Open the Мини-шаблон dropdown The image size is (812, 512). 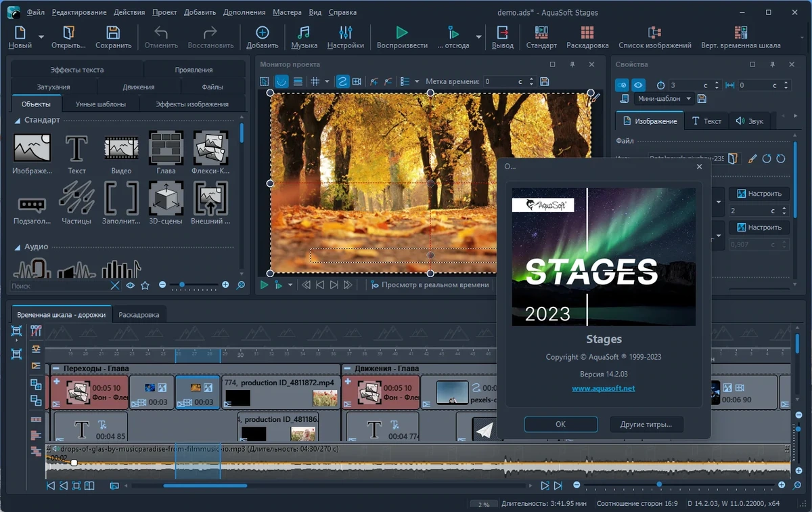(664, 99)
